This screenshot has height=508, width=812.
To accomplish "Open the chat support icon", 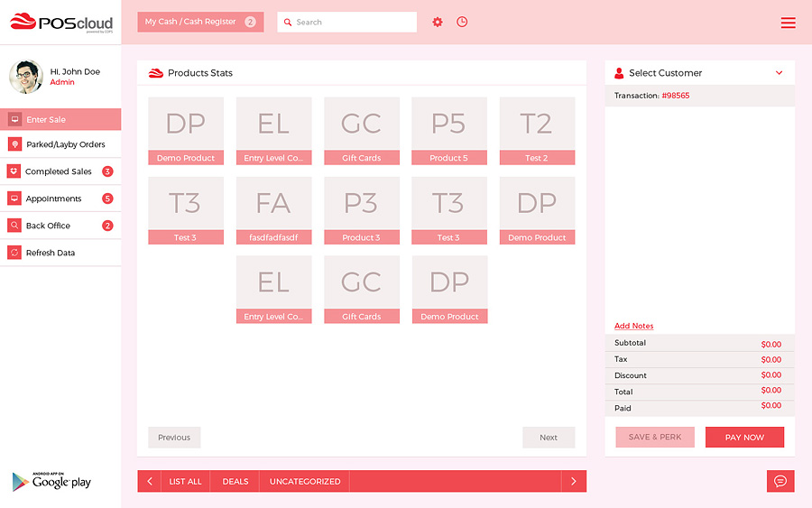I will pyautogui.click(x=780, y=481).
